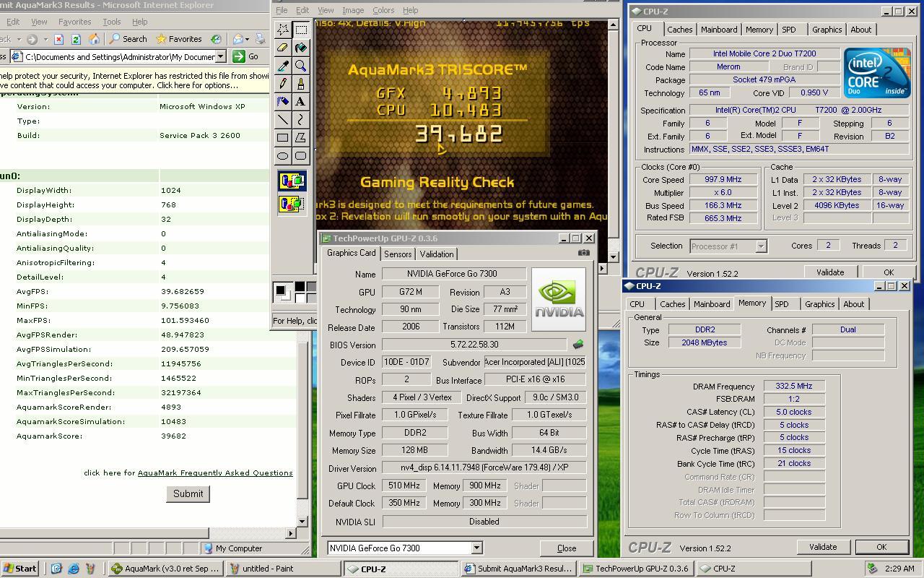Viewport: 924px width, 578px height.
Task: Open the Caches tab in top CPU-Z window
Action: coord(679,30)
